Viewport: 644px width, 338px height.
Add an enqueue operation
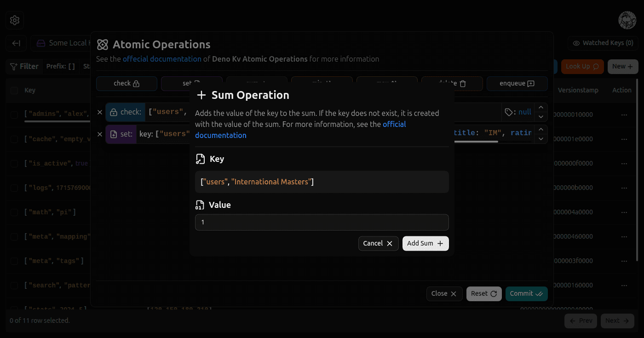tap(517, 83)
